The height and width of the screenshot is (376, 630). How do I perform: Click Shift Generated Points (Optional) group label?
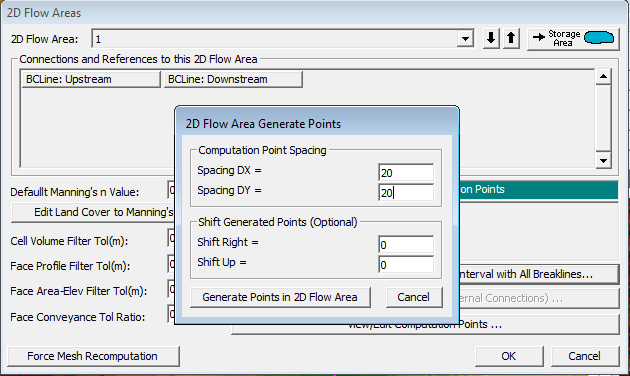coord(278,222)
